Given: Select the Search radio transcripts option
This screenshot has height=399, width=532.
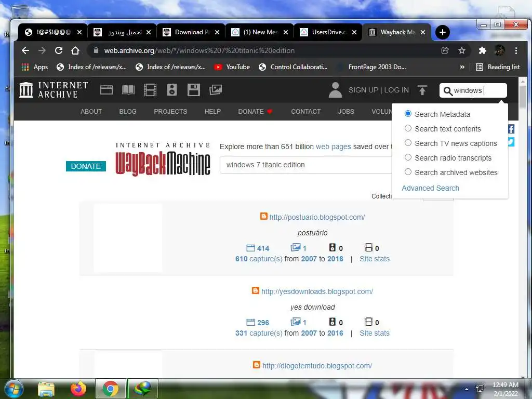Looking at the screenshot, I should [x=408, y=157].
